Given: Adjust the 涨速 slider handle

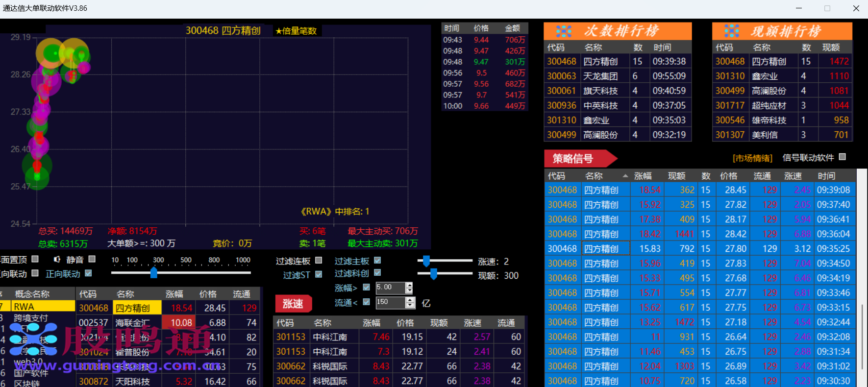Looking at the screenshot, I should pos(426,261).
